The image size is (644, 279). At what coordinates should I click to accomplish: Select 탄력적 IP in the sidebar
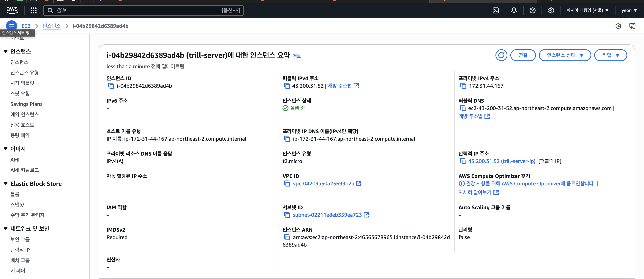pyautogui.click(x=20, y=250)
